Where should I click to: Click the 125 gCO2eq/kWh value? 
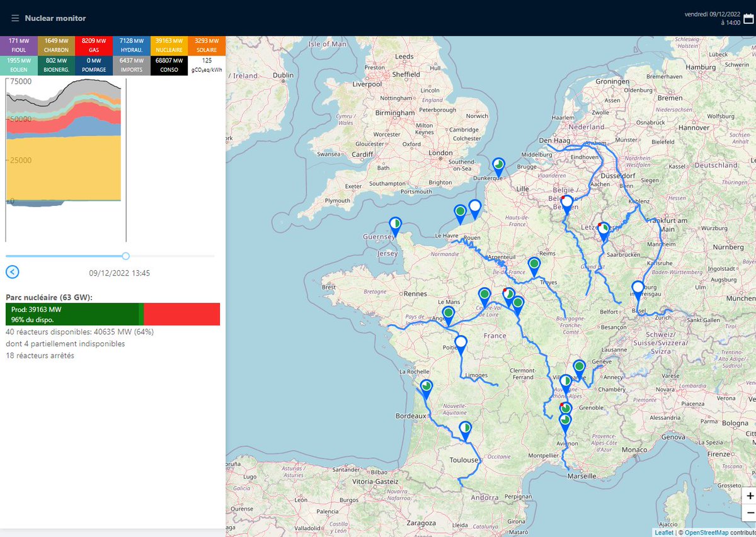click(x=207, y=65)
